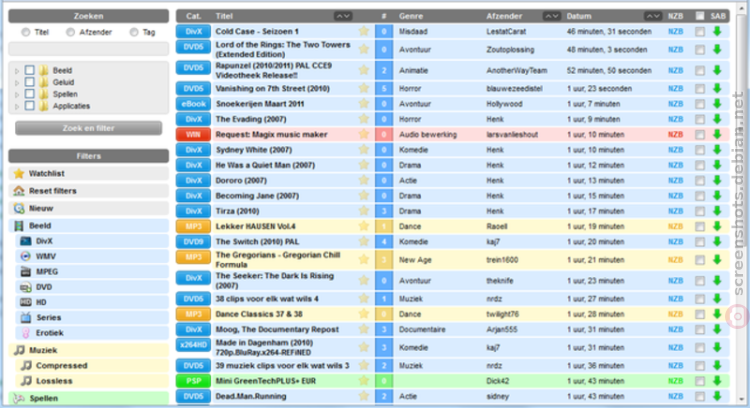This screenshot has height=408, width=750.
Task: Open The Evading (2007) title link
Action: pos(251,119)
